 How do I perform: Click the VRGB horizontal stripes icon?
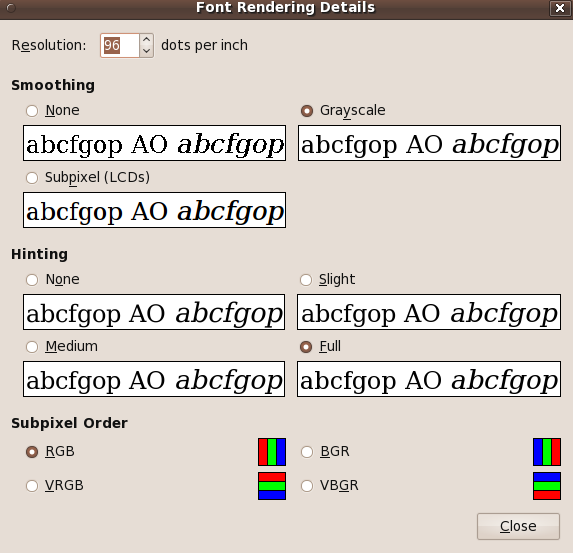point(272,486)
